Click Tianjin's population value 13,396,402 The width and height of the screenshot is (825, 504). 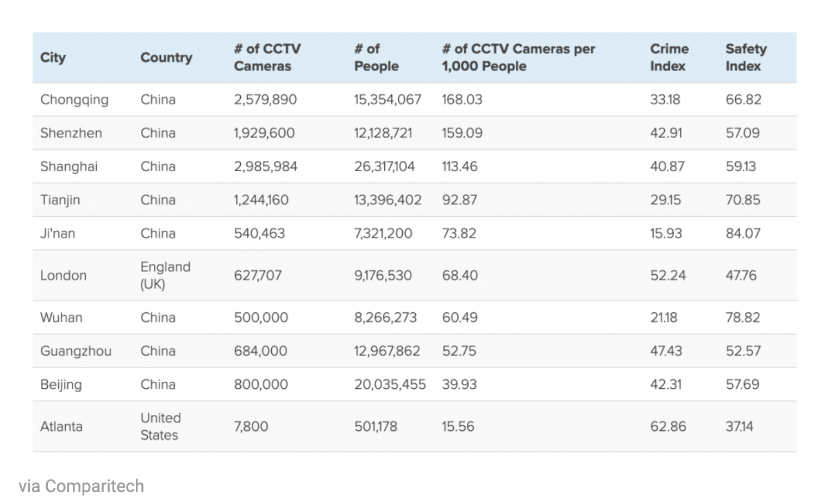tap(387, 200)
